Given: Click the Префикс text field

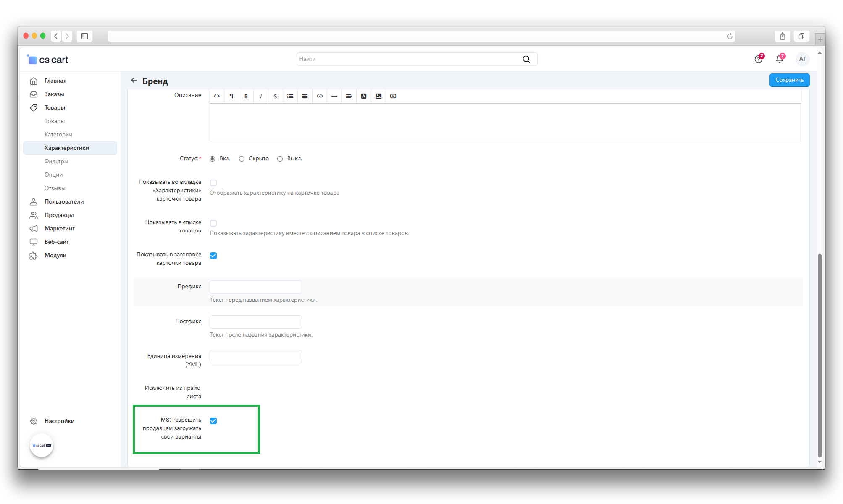Looking at the screenshot, I should [255, 287].
